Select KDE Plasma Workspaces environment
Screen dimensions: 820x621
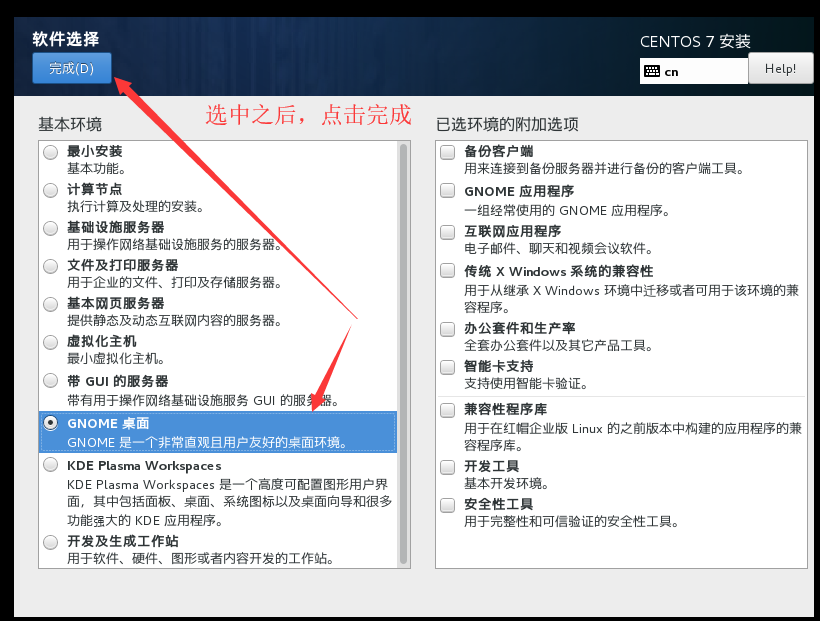[50, 465]
